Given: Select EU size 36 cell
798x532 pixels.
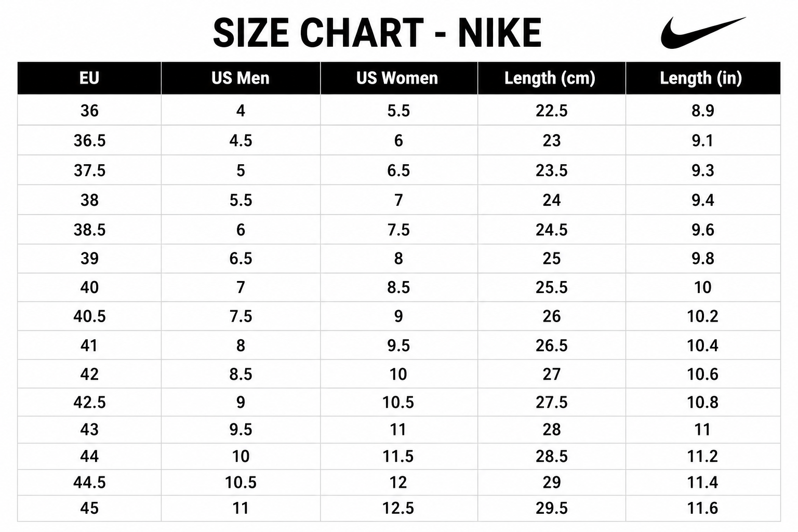Looking at the screenshot, I should (89, 110).
